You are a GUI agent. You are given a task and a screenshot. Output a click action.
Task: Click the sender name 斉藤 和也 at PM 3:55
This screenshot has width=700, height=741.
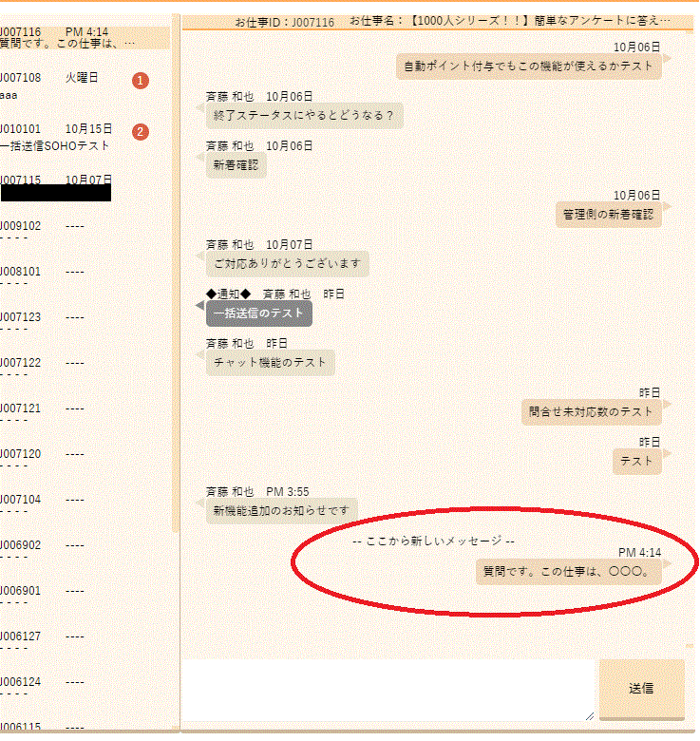230,492
